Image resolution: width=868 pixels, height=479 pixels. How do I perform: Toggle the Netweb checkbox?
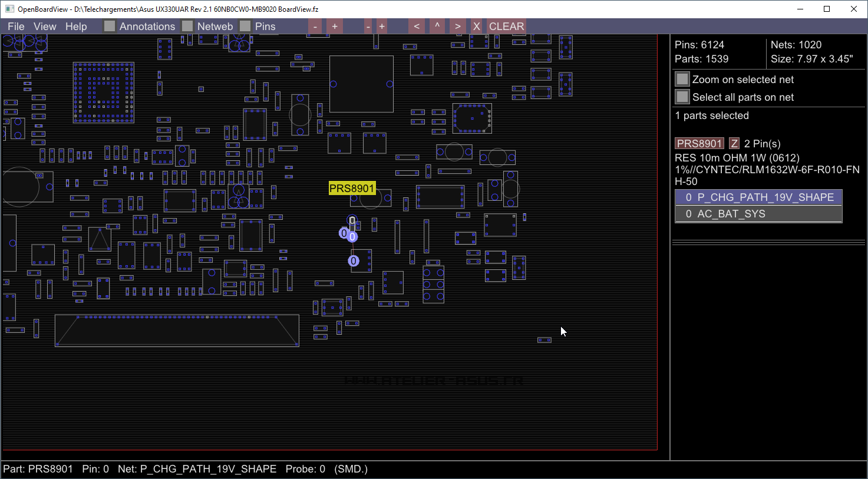pos(187,27)
